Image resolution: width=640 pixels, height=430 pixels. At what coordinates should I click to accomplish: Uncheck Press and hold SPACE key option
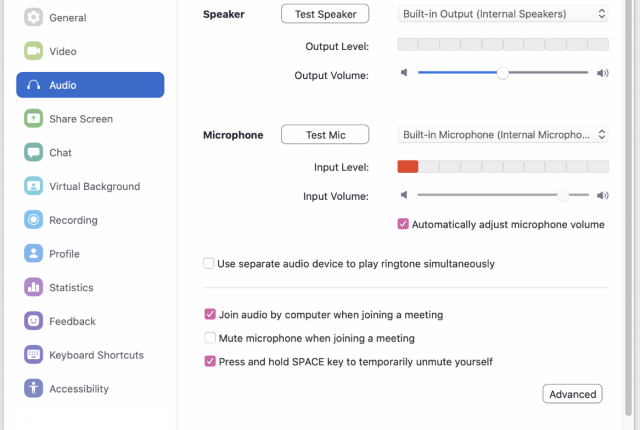click(210, 361)
